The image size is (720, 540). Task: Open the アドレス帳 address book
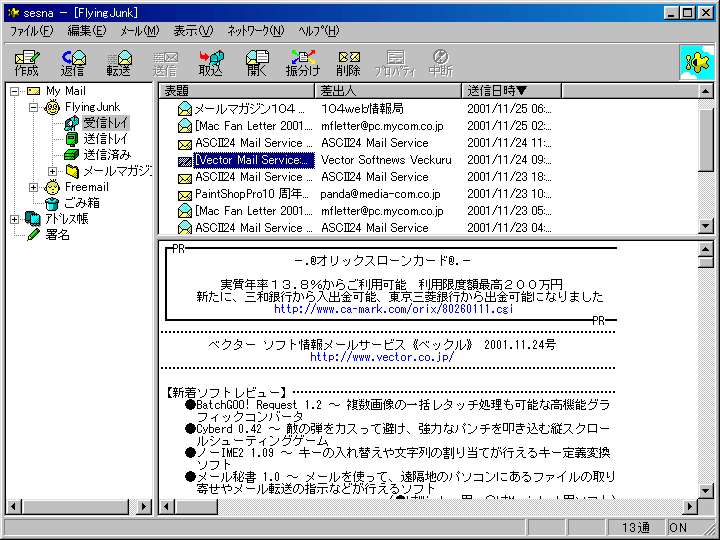67,219
